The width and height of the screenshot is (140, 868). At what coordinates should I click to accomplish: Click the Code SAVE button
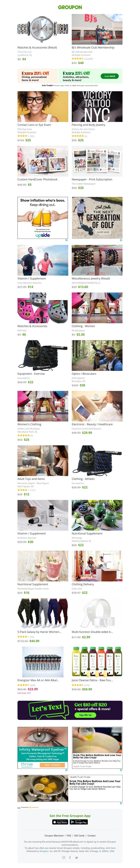[x=109, y=76]
